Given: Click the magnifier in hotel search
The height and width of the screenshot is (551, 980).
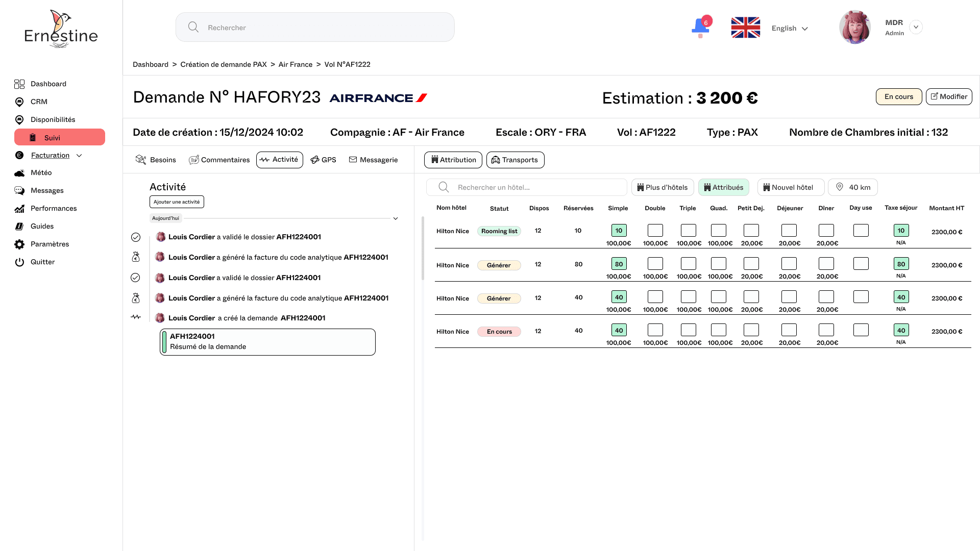Looking at the screenshot, I should [444, 187].
